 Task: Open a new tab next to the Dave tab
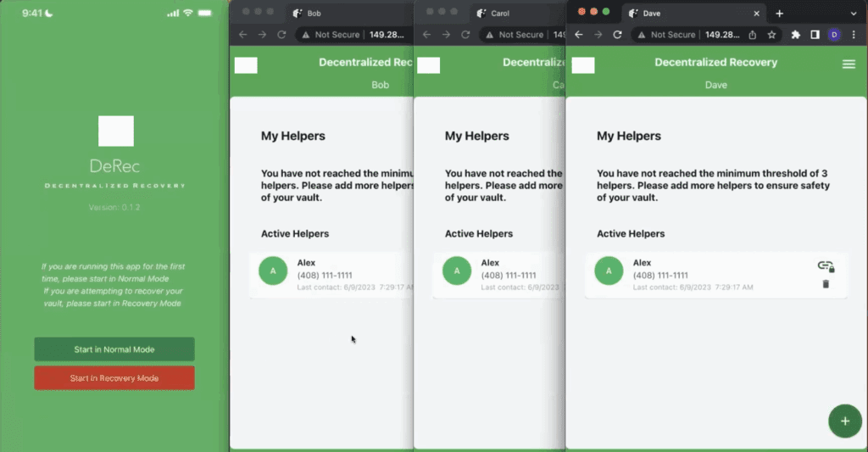tap(779, 14)
